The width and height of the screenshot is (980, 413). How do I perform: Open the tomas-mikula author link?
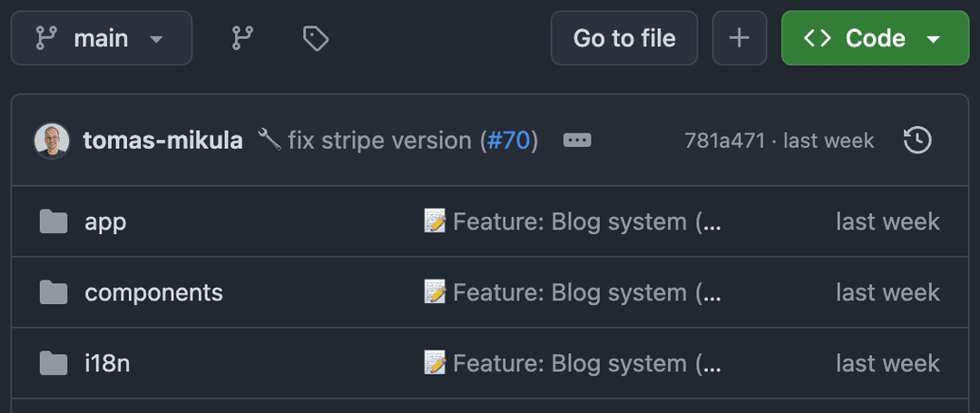click(163, 141)
